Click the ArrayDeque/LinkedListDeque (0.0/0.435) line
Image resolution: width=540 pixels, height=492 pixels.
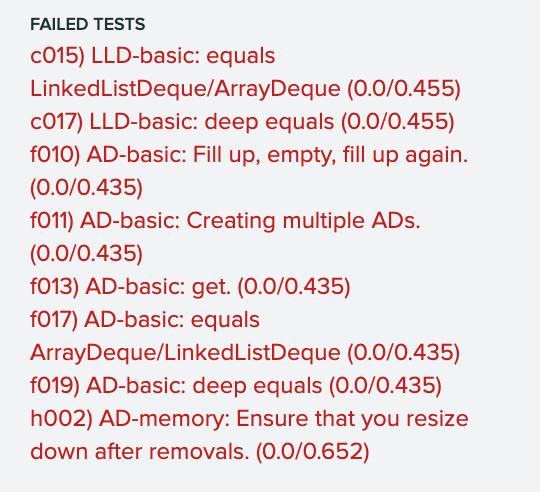click(245, 353)
